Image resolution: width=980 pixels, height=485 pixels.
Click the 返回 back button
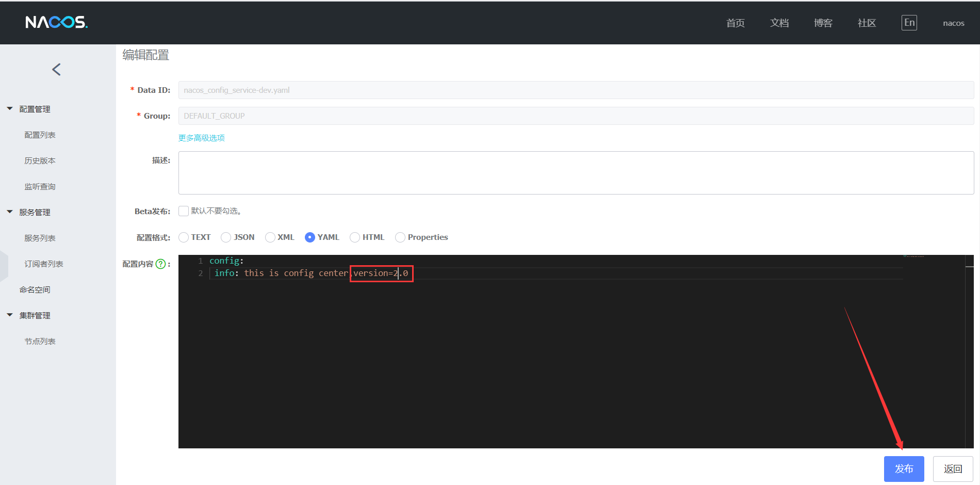point(953,468)
